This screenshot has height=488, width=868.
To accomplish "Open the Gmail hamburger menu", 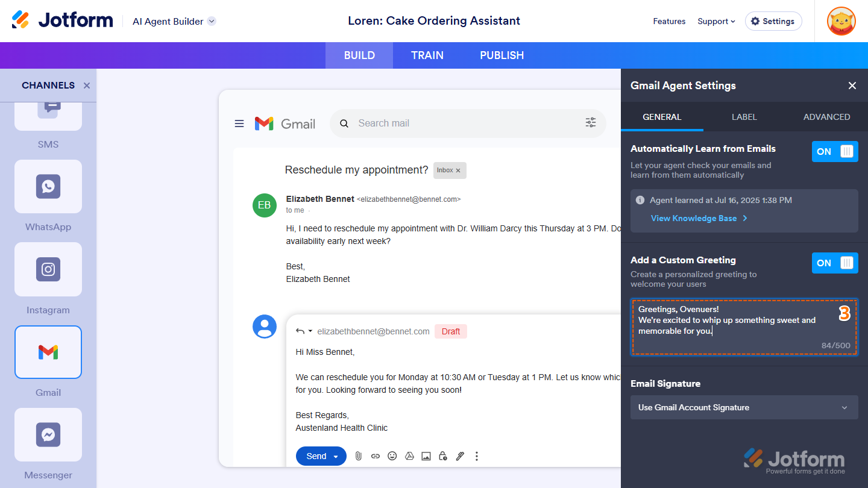I will click(239, 124).
